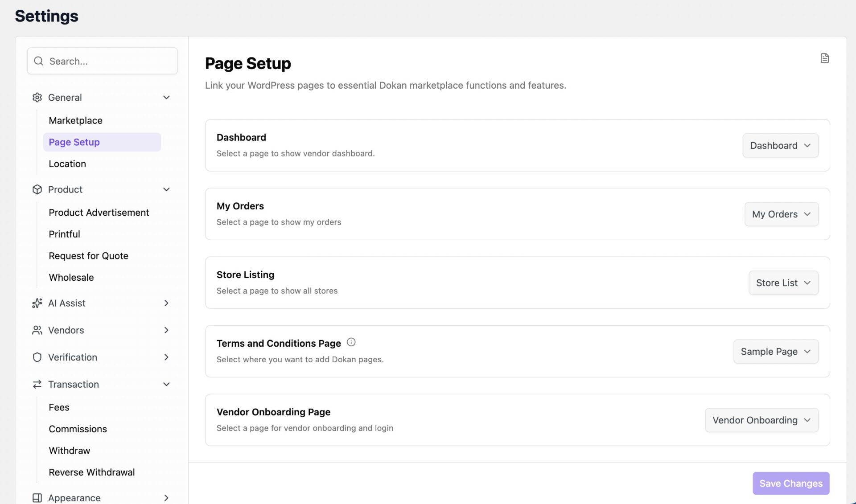Screen dimensions: 856x504
Task: Open the Location settings
Action: pyautogui.click(x=67, y=164)
